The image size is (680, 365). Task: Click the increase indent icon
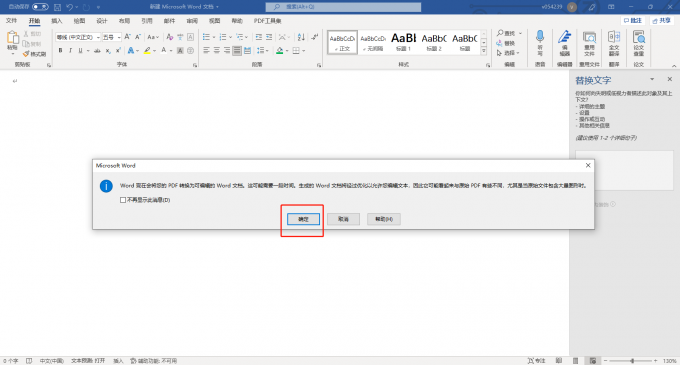point(269,37)
